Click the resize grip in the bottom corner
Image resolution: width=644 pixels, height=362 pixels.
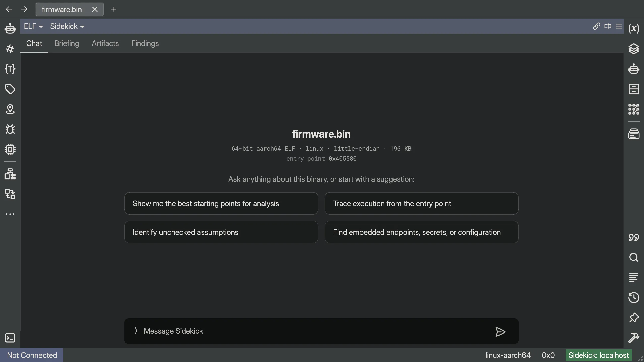[x=640, y=359]
